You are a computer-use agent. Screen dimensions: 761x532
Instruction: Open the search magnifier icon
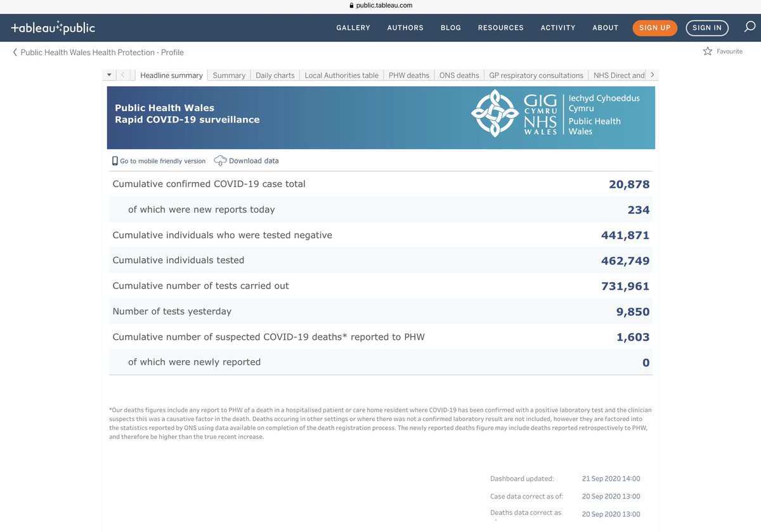(x=750, y=27)
